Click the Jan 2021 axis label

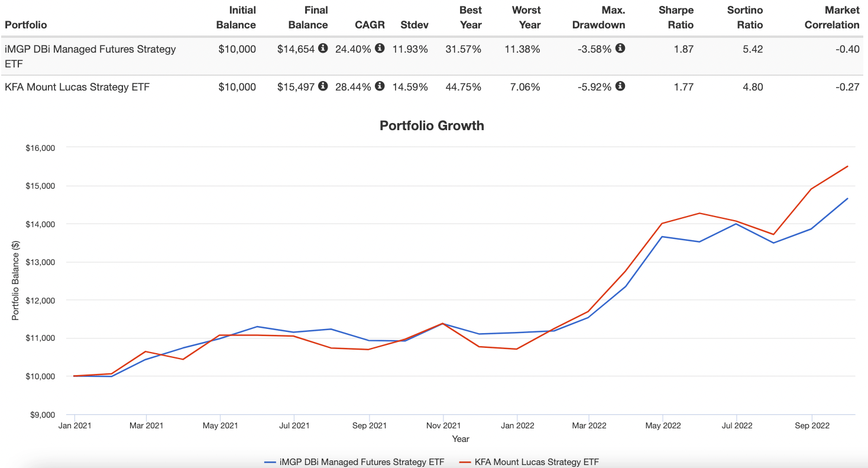pos(74,425)
